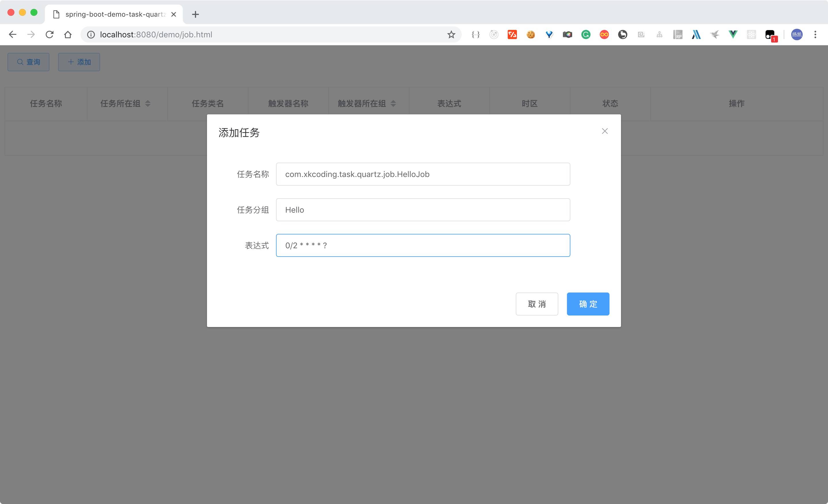Open the curly braces JSON extension
Image resolution: width=828 pixels, height=504 pixels.
pos(476,34)
